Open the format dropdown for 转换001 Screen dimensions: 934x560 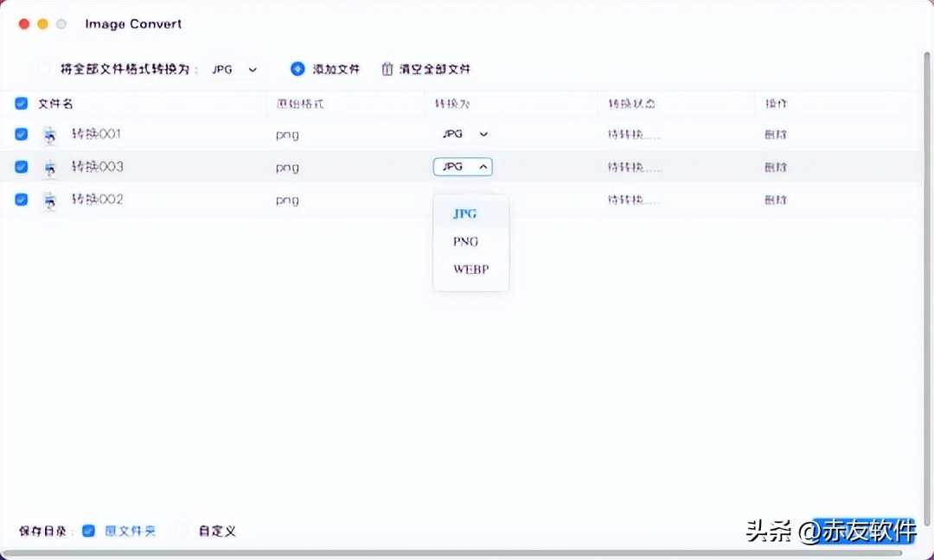point(464,134)
